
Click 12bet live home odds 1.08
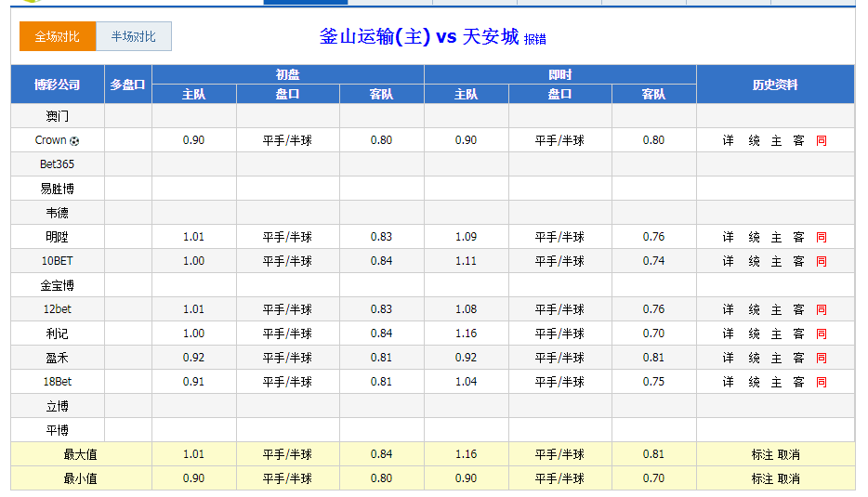tap(467, 309)
